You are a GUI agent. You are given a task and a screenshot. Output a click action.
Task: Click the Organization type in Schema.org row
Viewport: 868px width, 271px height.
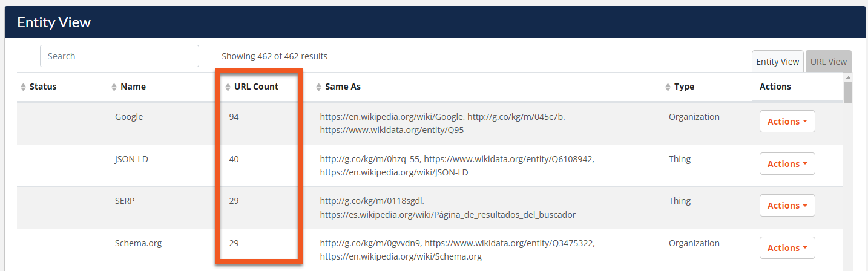[x=694, y=243]
